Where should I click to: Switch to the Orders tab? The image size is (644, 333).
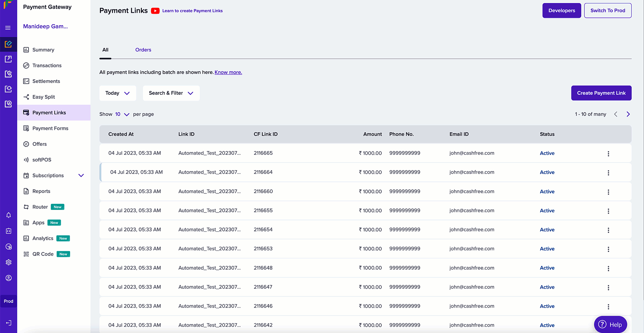click(143, 50)
